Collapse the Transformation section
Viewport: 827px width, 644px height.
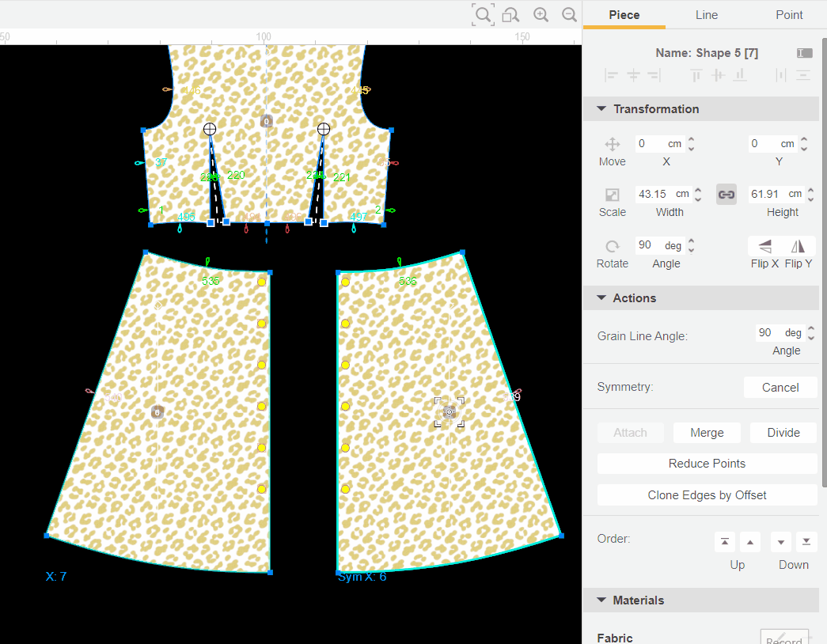pos(601,108)
